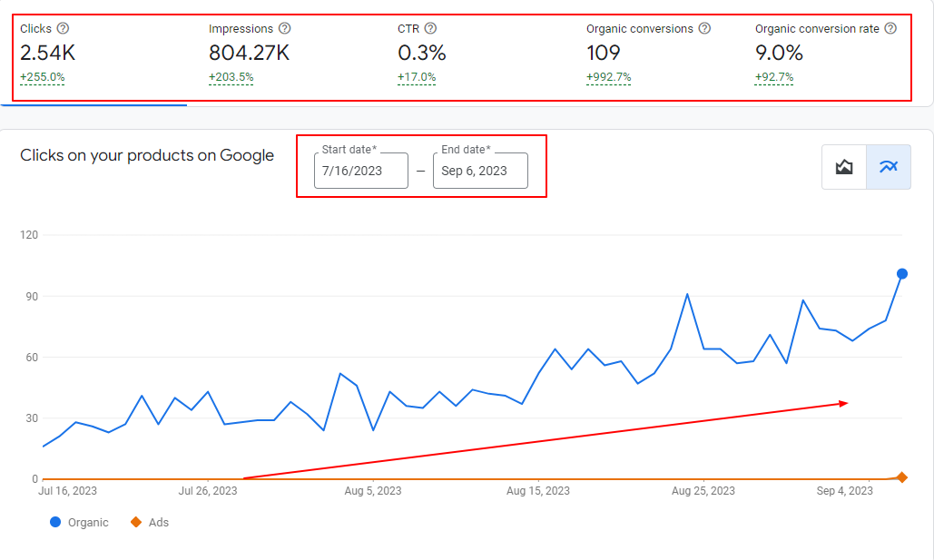Click the 0.3% CTR value

(422, 53)
